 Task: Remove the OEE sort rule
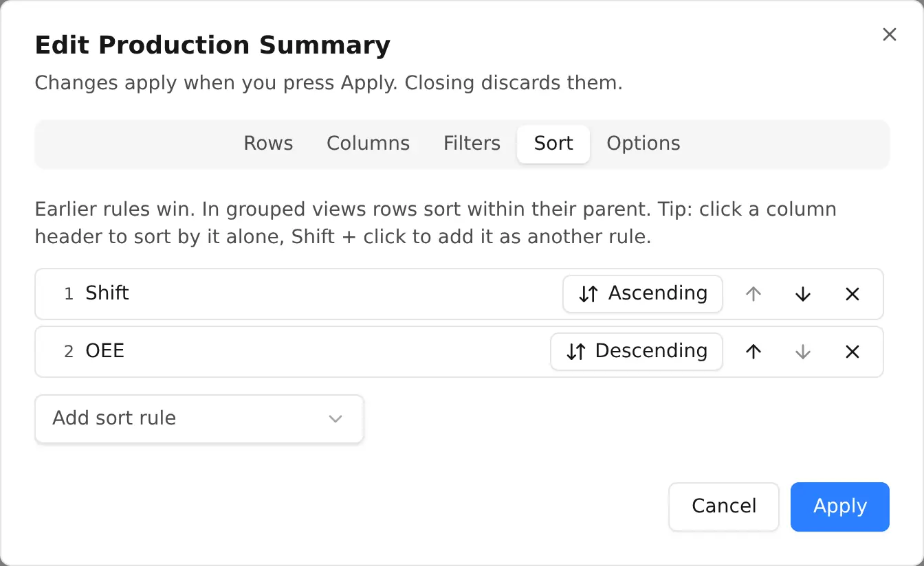click(852, 352)
